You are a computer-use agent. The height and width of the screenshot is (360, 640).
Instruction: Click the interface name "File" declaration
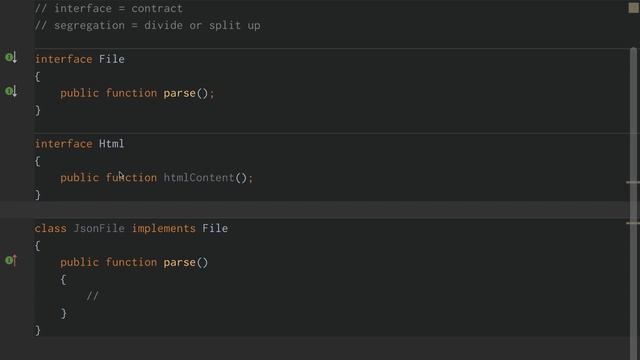point(111,59)
